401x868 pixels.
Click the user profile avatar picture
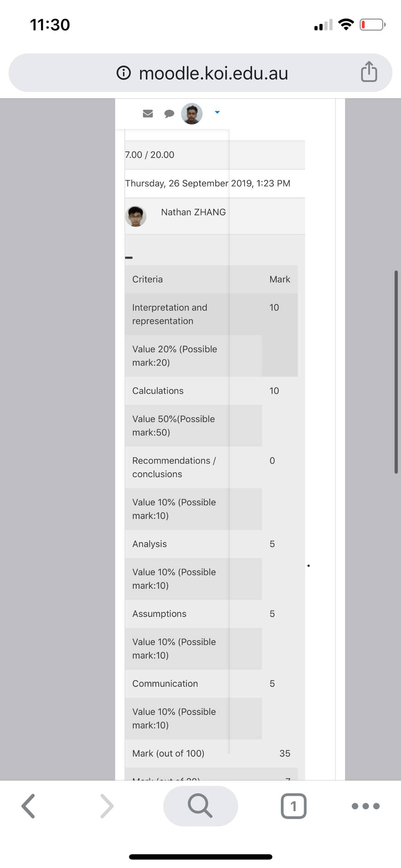(191, 114)
